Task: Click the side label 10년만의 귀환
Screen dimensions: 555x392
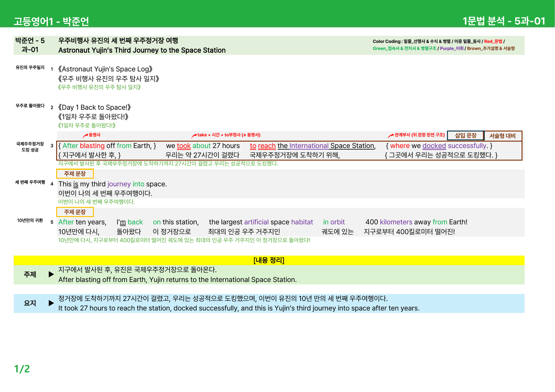Action: [x=30, y=221]
